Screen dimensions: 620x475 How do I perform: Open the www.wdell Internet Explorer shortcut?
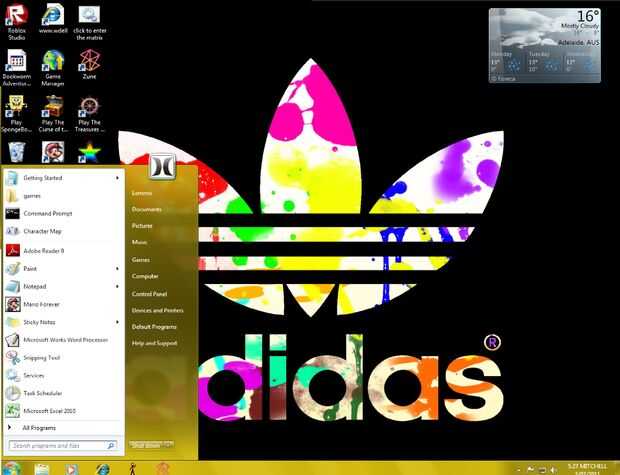coord(53,19)
